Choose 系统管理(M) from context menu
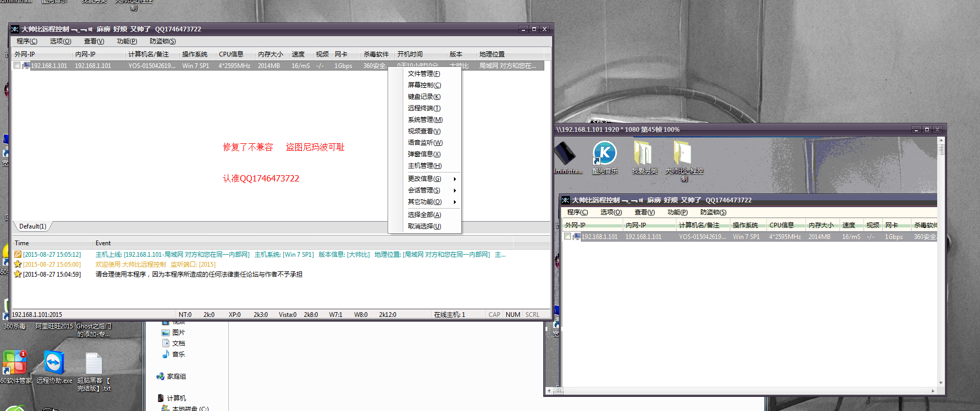 (x=424, y=120)
